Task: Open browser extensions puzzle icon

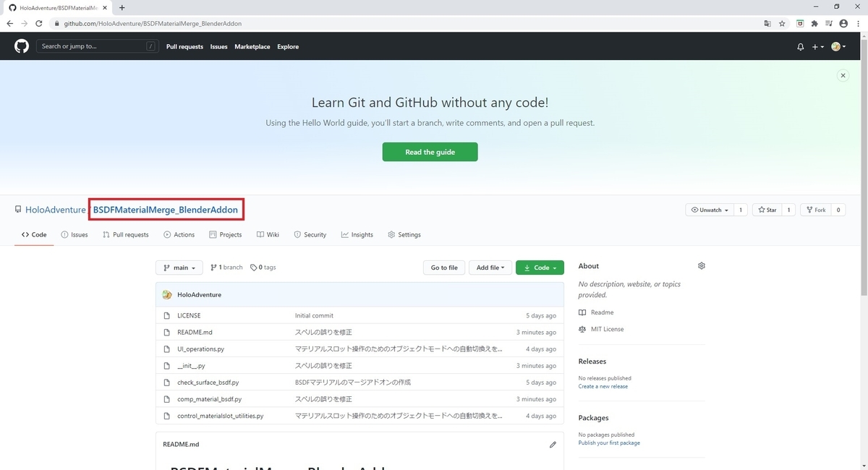Action: (x=814, y=23)
